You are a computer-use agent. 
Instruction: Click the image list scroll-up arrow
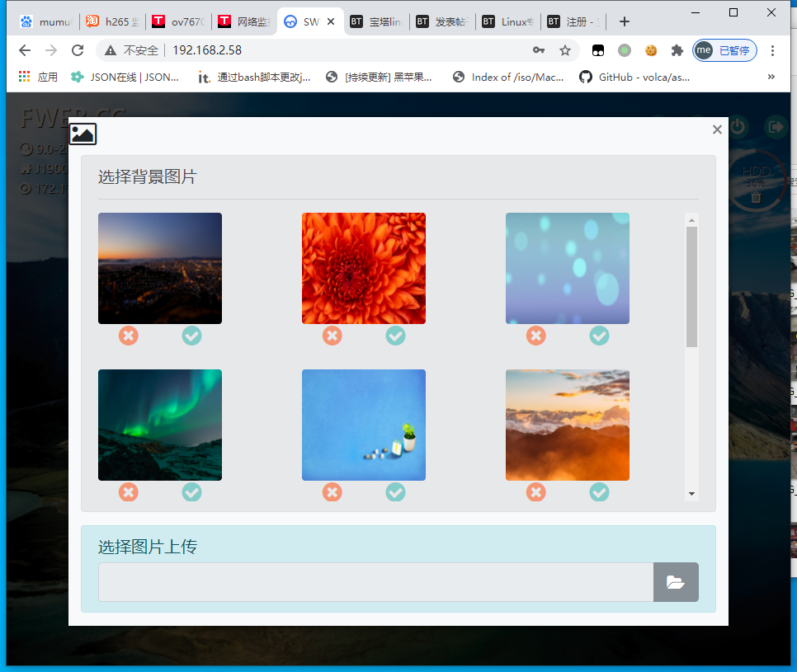(691, 220)
